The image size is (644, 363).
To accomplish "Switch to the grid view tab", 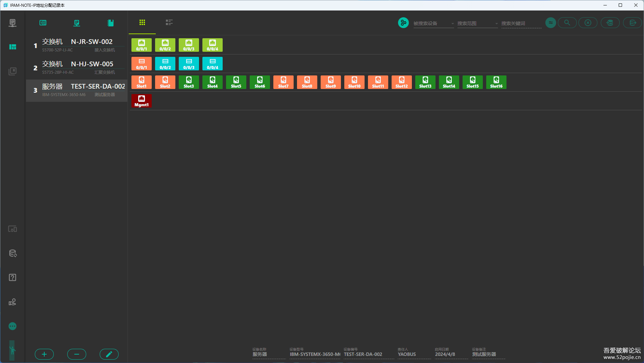I will coord(142,22).
